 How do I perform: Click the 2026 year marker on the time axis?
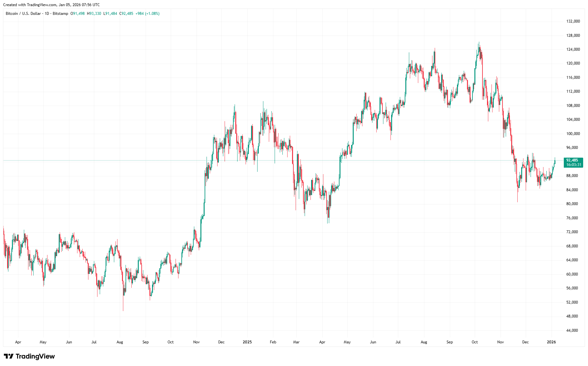[x=551, y=342]
